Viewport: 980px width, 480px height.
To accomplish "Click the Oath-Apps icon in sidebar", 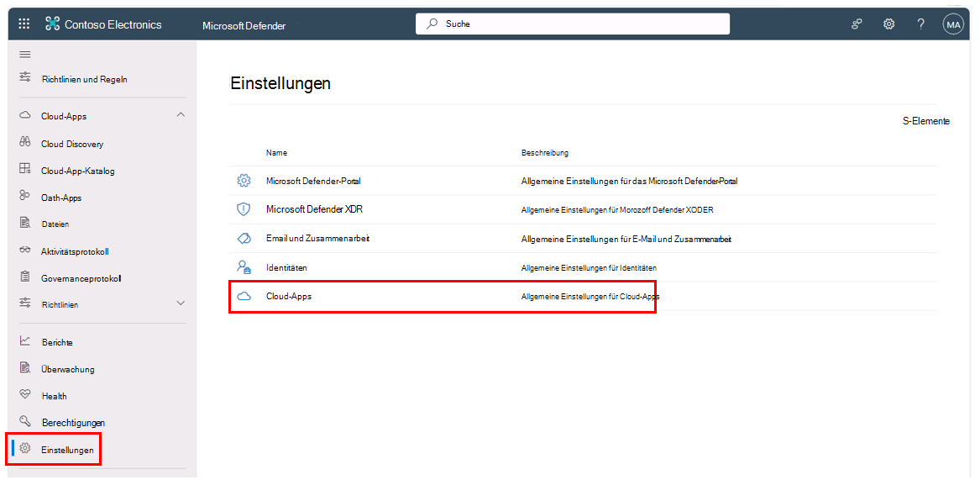I will click(x=25, y=197).
